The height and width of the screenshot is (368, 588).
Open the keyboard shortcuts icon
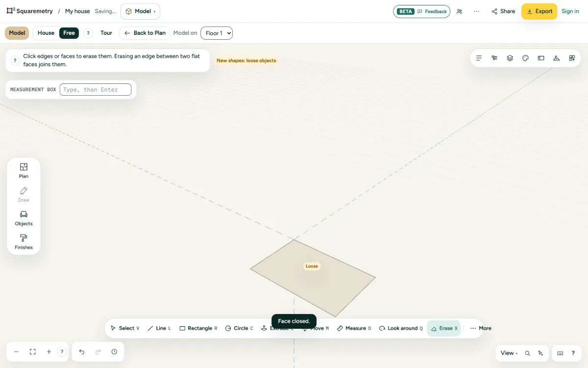coord(560,353)
